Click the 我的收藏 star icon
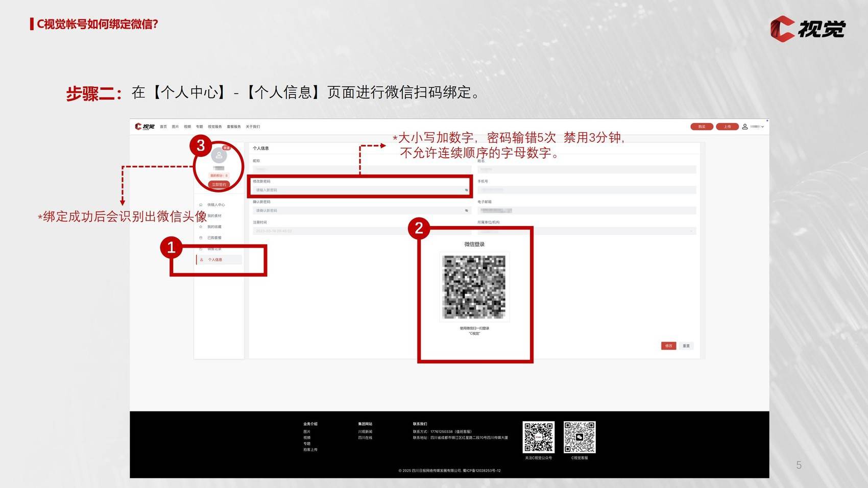Image resolution: width=868 pixels, height=488 pixels. point(201,227)
